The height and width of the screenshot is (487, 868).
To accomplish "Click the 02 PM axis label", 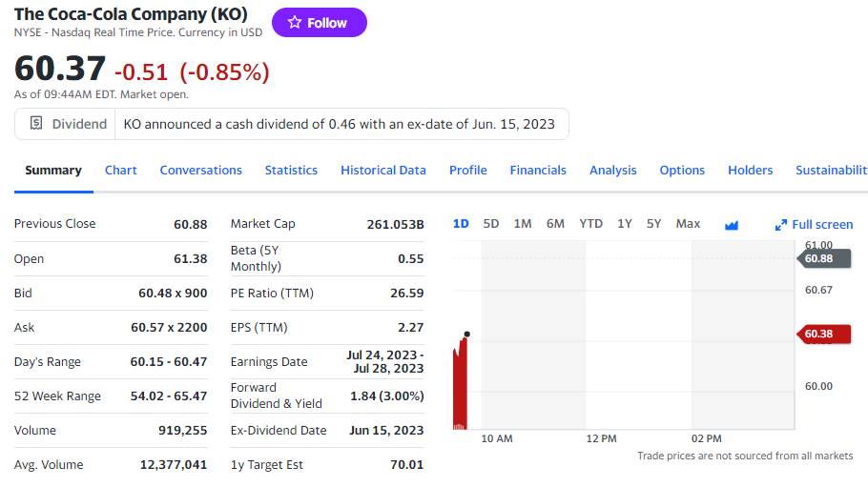I will point(707,438).
